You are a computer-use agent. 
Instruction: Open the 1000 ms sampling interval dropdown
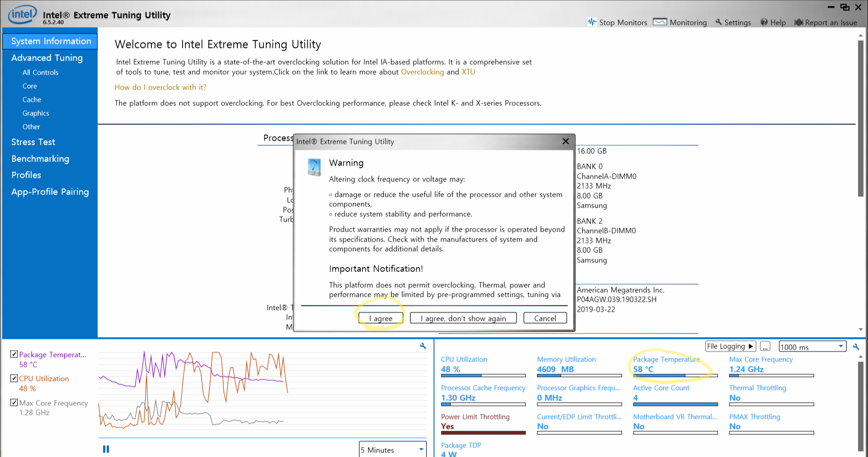tap(812, 347)
